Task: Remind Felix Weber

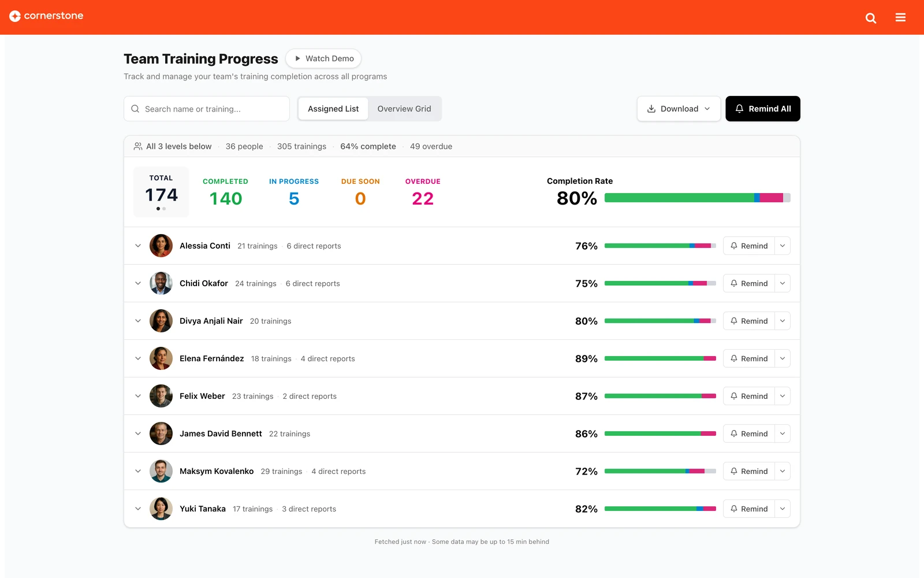Action: pos(748,396)
